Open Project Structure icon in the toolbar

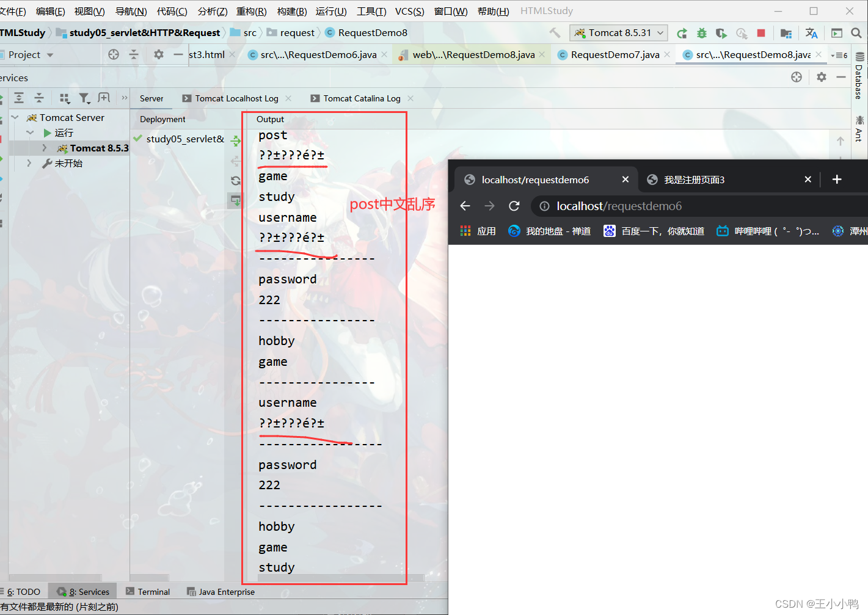[786, 33]
